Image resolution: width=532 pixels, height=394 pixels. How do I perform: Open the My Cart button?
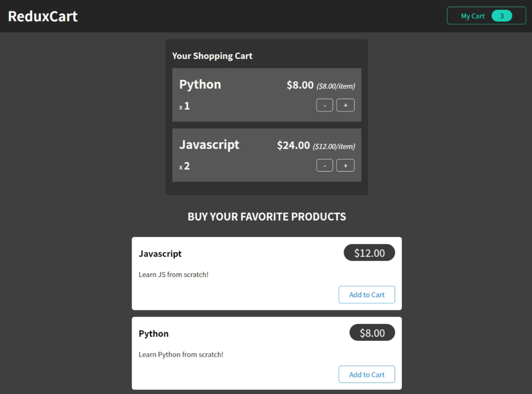(473, 16)
